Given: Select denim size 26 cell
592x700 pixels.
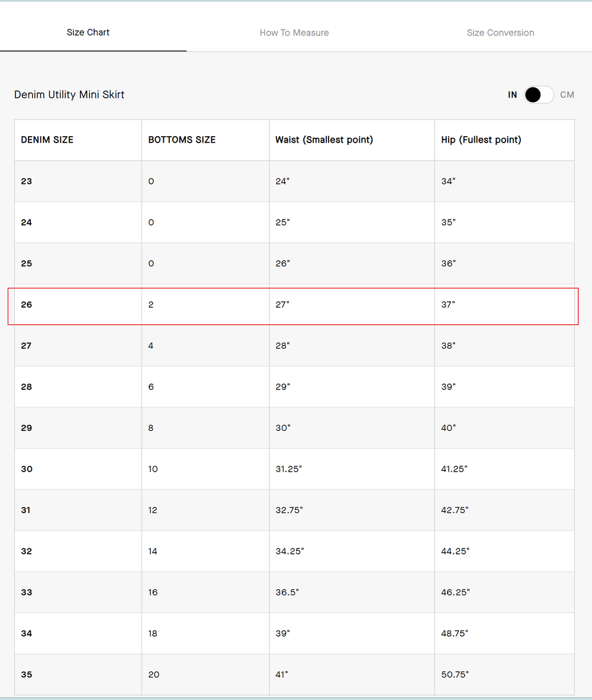Looking at the screenshot, I should (x=78, y=305).
